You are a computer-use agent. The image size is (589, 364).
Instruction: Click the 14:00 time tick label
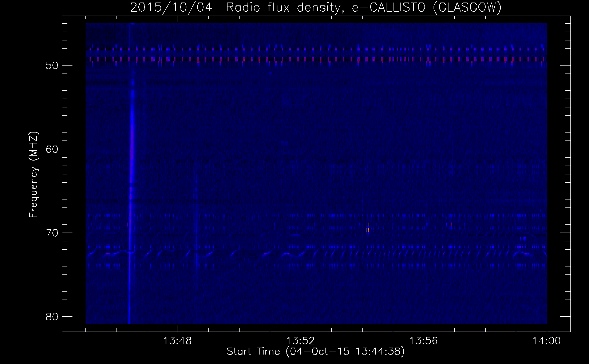click(x=547, y=341)
